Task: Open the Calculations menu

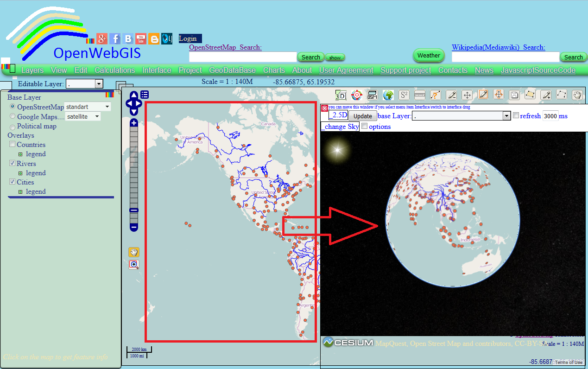Action: click(114, 70)
